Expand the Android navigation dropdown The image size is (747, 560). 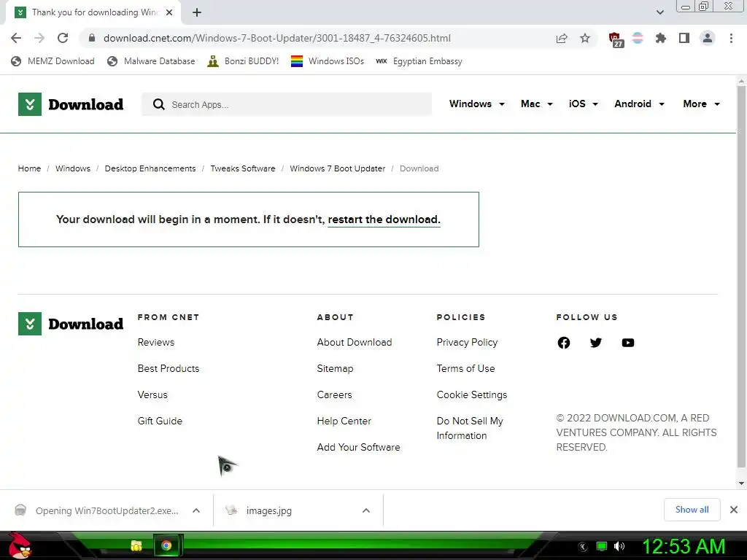click(x=639, y=104)
